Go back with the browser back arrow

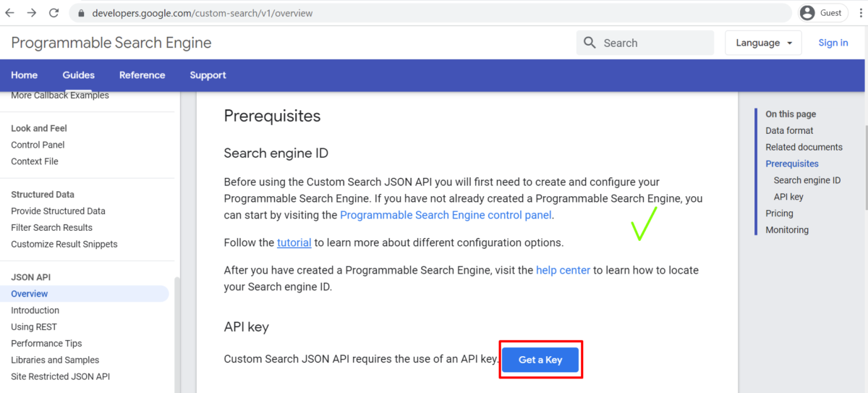[x=9, y=13]
